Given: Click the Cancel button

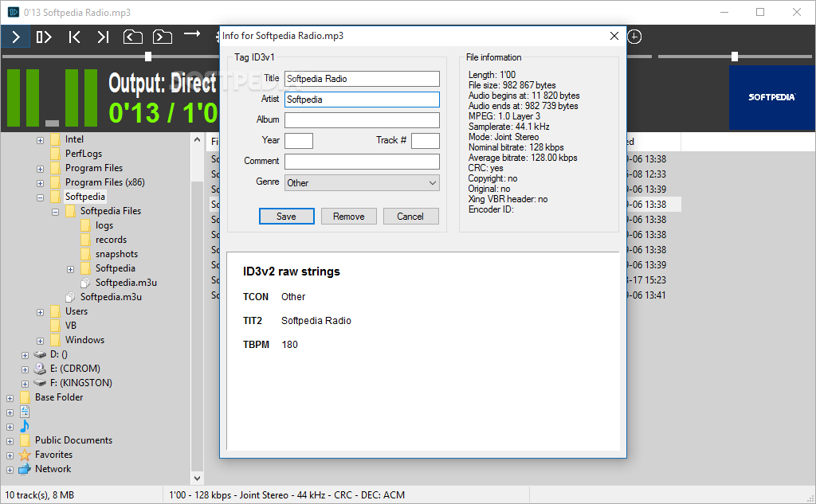Looking at the screenshot, I should tap(410, 217).
